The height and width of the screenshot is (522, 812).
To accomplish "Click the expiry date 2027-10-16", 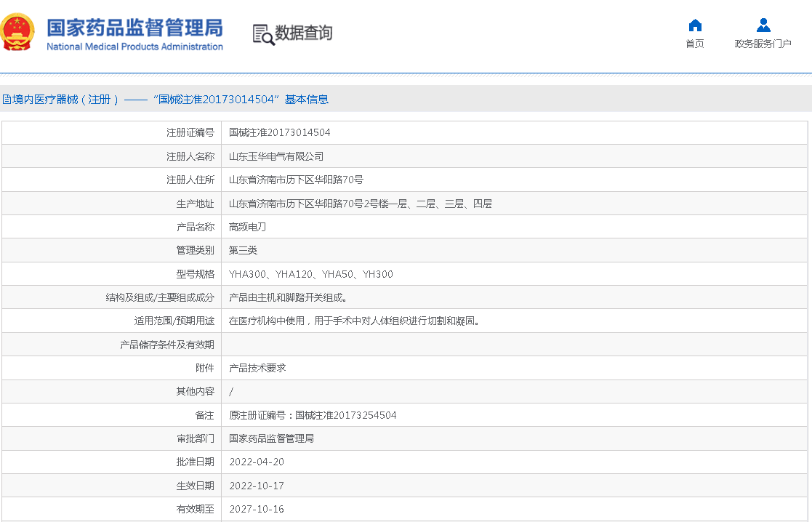I will 256,510.
